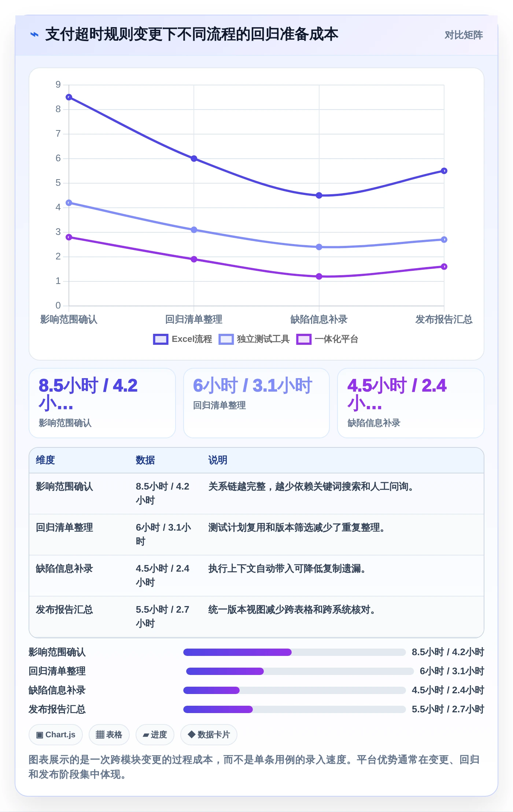The image size is (513, 812).
Task: Click the 数据 column header
Action: tap(145, 460)
